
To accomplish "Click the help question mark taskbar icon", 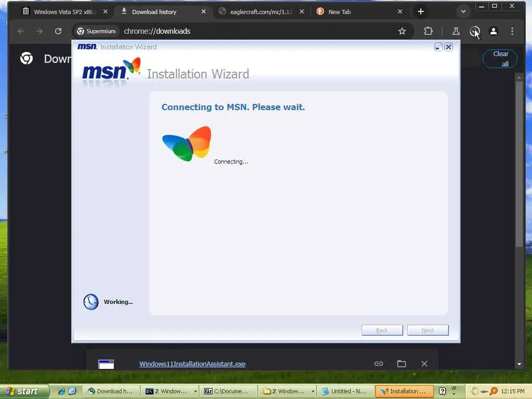I will [442, 392].
